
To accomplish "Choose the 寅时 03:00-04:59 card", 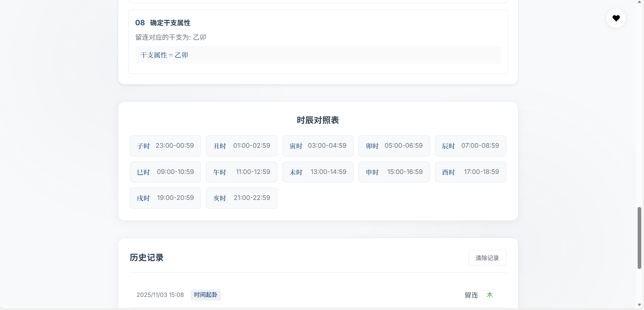I will [x=318, y=146].
